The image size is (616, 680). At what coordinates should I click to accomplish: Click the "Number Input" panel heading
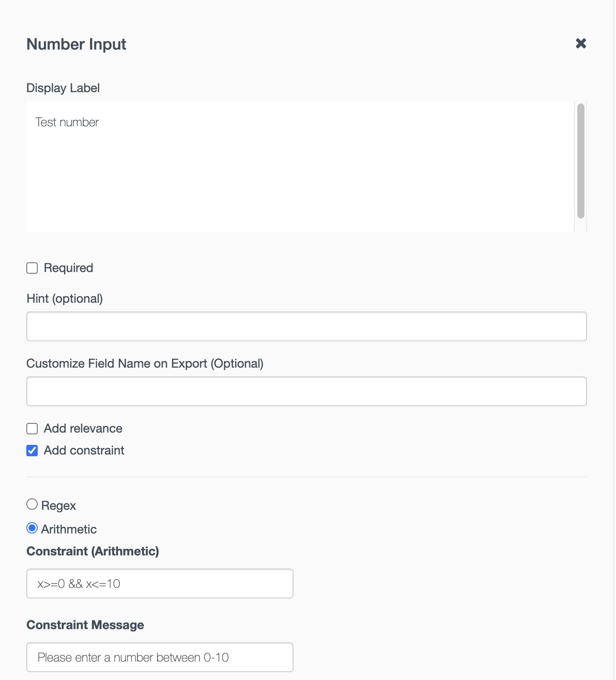[76, 44]
